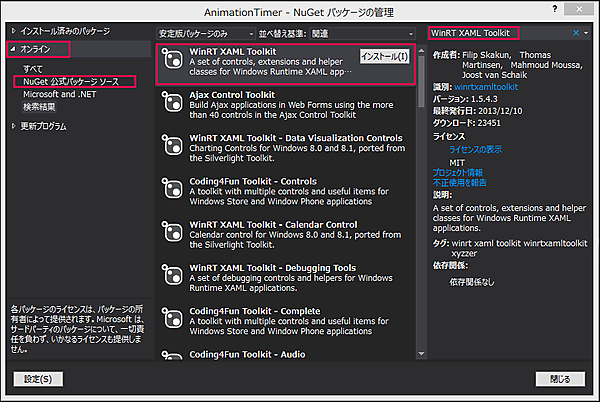Click the Ajax Control Toolkit package icon
Screen dimensions: 600x402
tap(171, 102)
